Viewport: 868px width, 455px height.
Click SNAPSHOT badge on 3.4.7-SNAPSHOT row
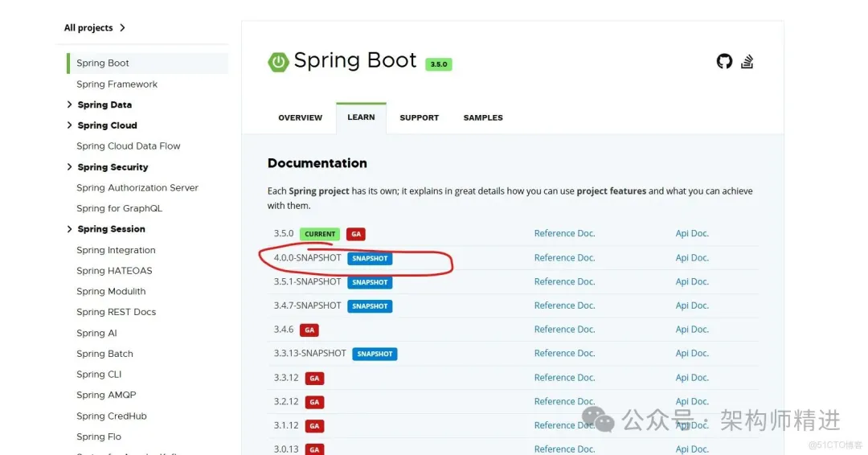point(370,306)
